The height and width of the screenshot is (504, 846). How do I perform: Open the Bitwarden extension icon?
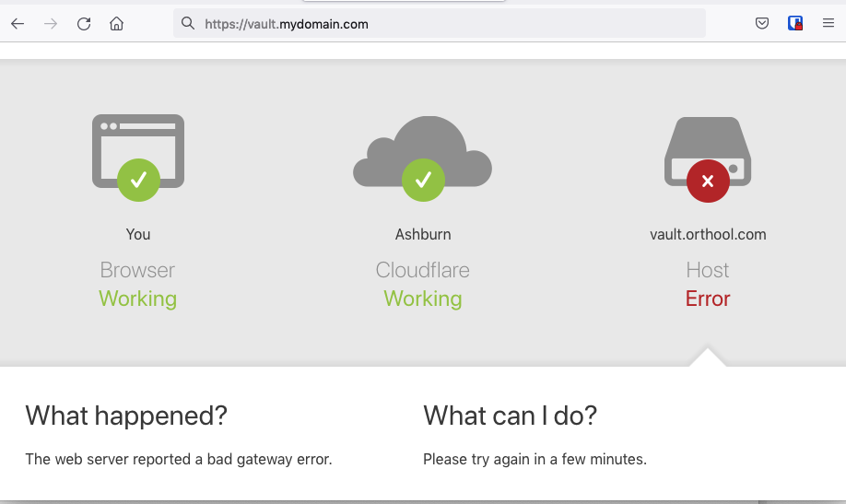[795, 23]
